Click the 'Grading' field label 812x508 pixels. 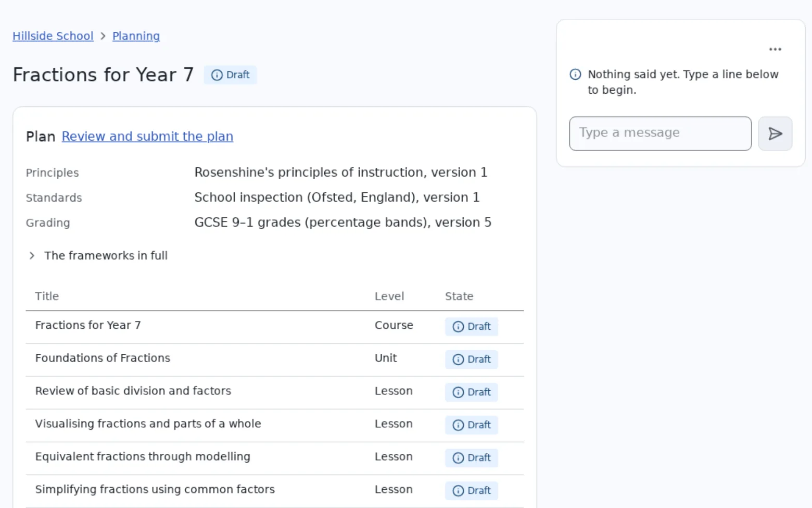tap(48, 223)
